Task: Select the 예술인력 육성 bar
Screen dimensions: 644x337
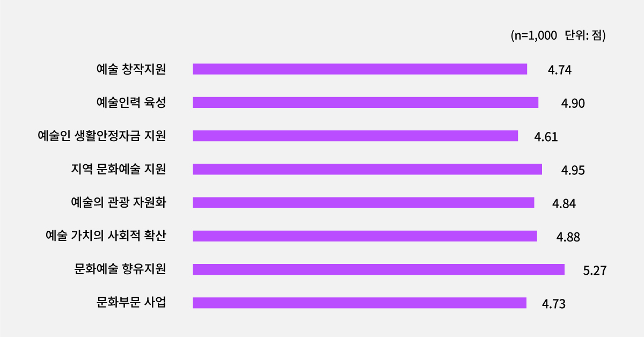Action: (365, 102)
